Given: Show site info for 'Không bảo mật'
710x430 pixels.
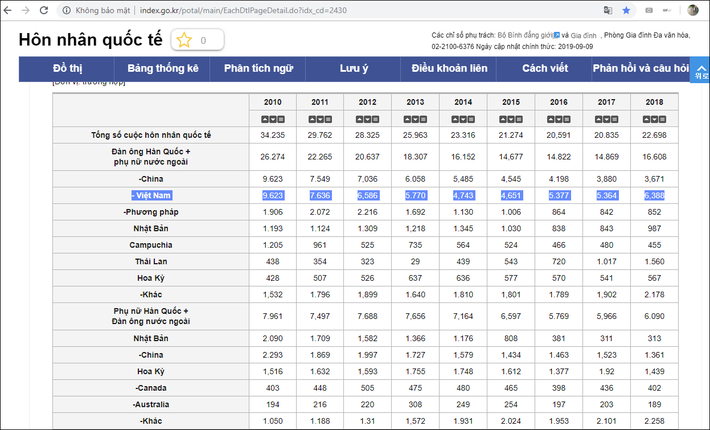Looking at the screenshot, I should [98, 10].
